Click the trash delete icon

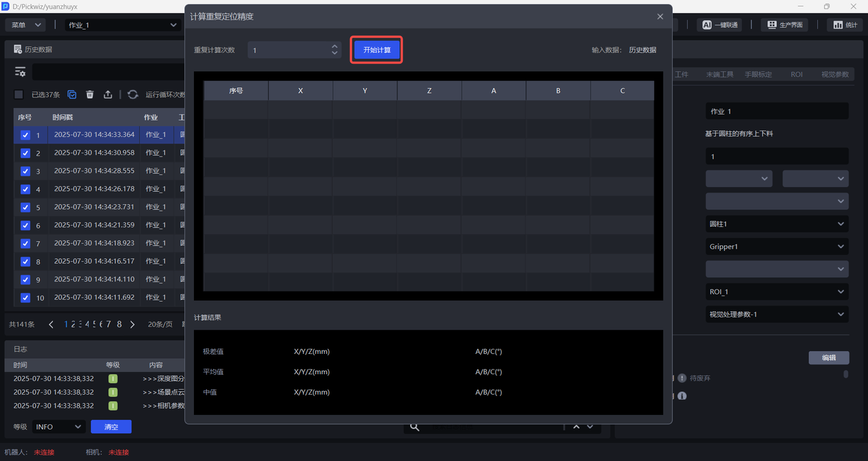point(90,95)
